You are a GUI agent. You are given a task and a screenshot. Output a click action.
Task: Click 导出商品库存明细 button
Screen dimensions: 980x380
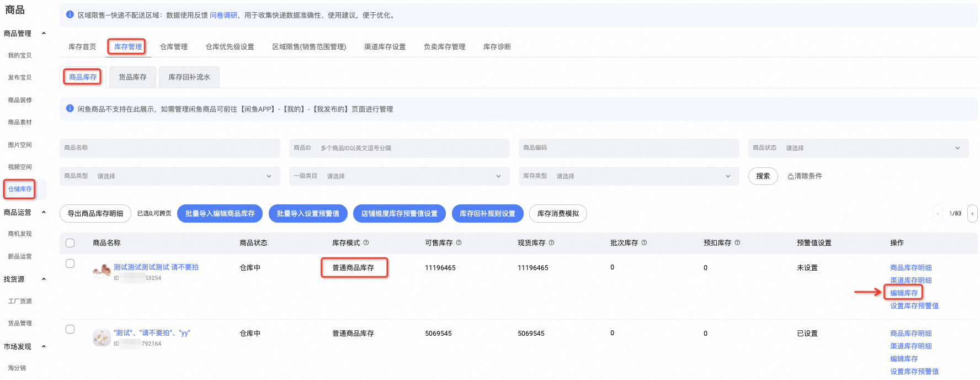[95, 214]
